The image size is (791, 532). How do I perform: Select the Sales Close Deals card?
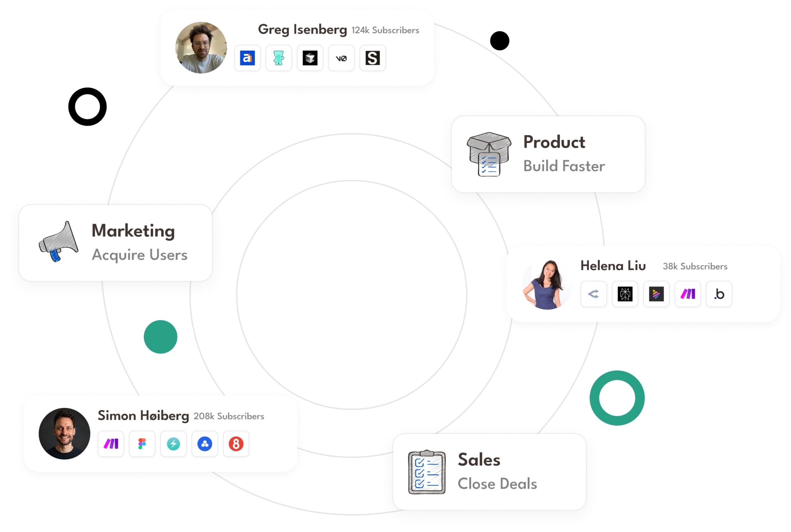pos(489,472)
